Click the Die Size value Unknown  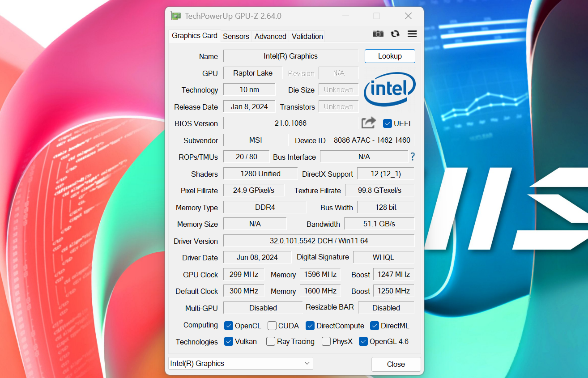coord(339,89)
